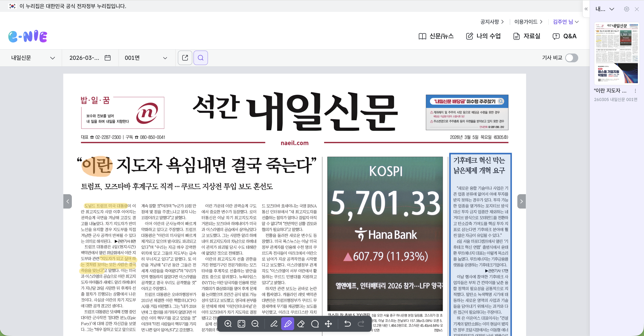Click the open in new window icon
The image size is (644, 336).
[x=185, y=58]
